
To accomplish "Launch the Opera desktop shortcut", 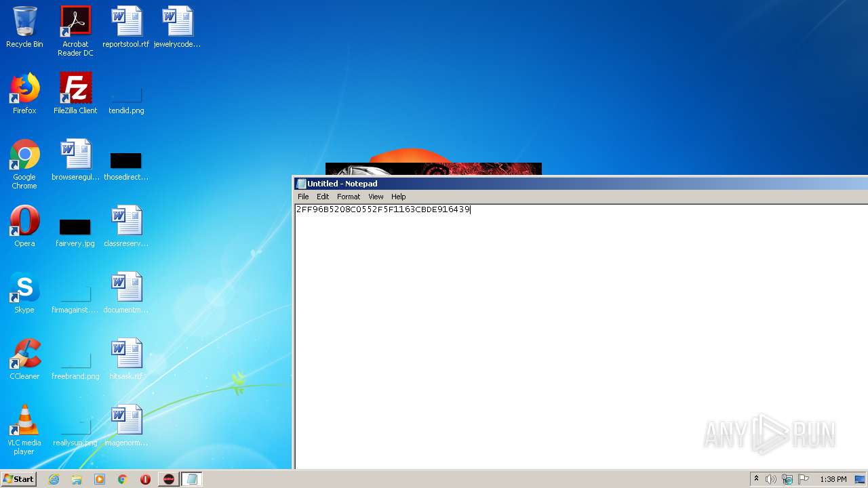I will [x=24, y=226].
